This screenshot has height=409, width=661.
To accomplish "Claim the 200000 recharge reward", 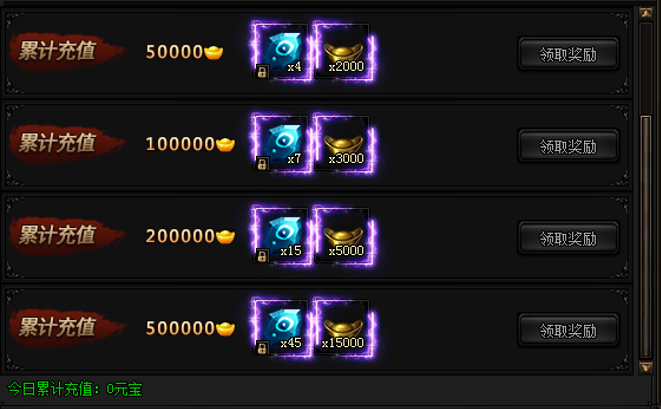I will coord(568,238).
